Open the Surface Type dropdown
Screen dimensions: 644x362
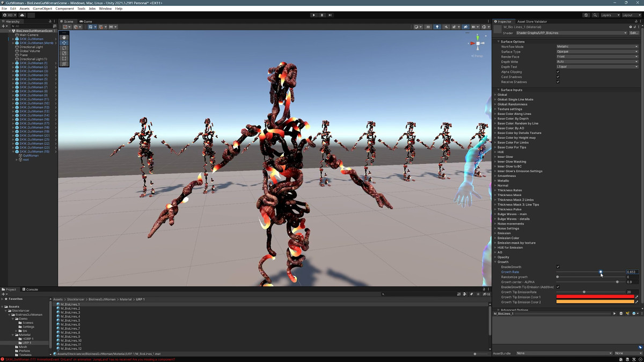pos(597,51)
